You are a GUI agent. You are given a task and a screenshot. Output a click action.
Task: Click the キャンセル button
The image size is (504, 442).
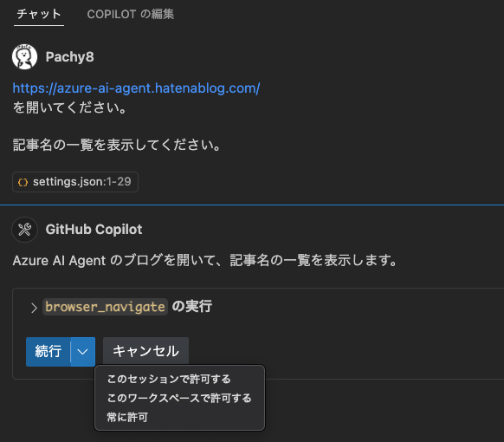[x=145, y=351]
